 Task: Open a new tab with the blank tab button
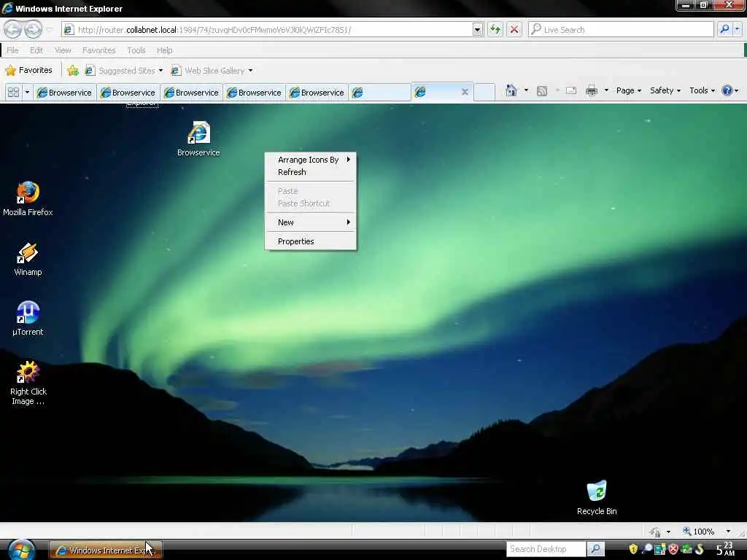coord(484,92)
